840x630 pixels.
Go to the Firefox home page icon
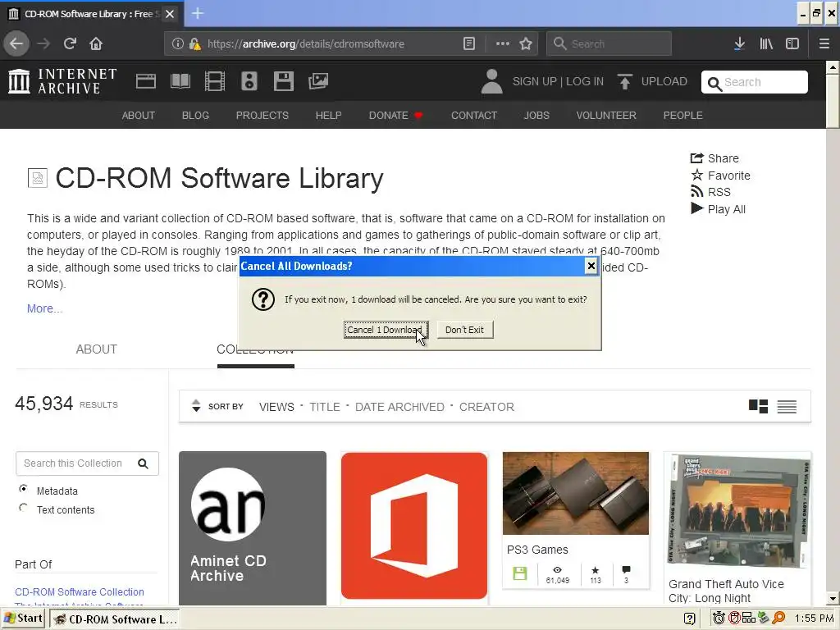coord(96,44)
